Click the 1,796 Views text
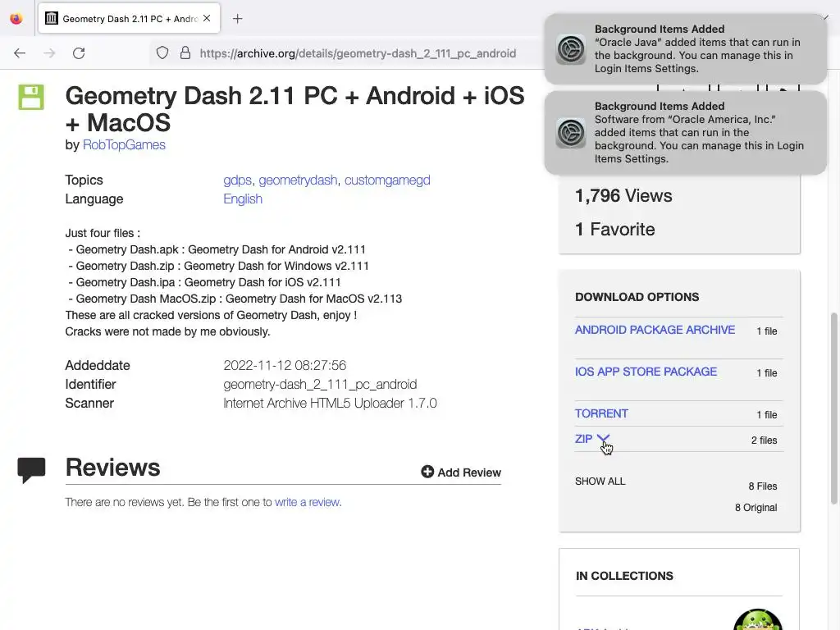 [x=623, y=195]
